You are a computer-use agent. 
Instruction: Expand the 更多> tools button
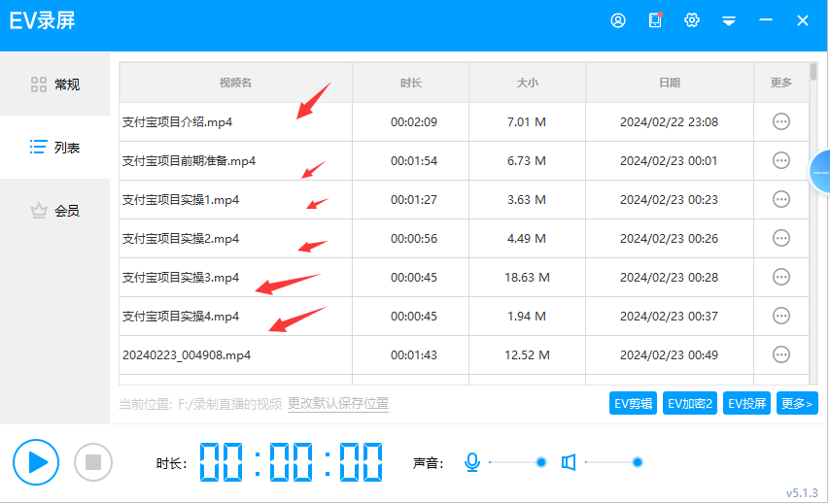point(797,403)
